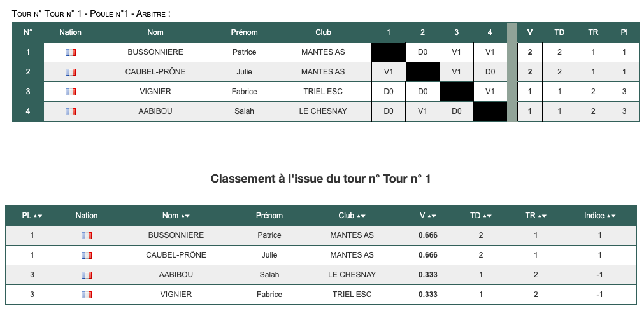Sort the ranking by Nom column
Screen dimensions: 644x313
click(x=176, y=216)
